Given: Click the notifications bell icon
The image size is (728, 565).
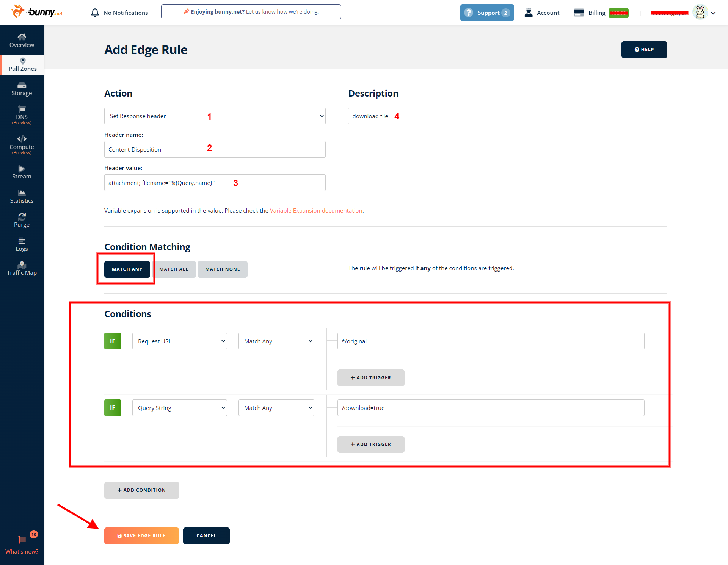Looking at the screenshot, I should (x=95, y=13).
